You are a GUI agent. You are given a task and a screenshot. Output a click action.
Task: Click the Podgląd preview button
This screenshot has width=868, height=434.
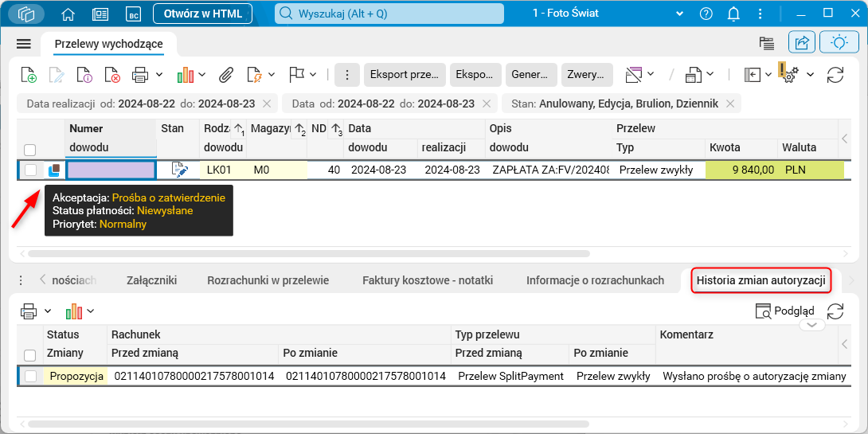[786, 311]
